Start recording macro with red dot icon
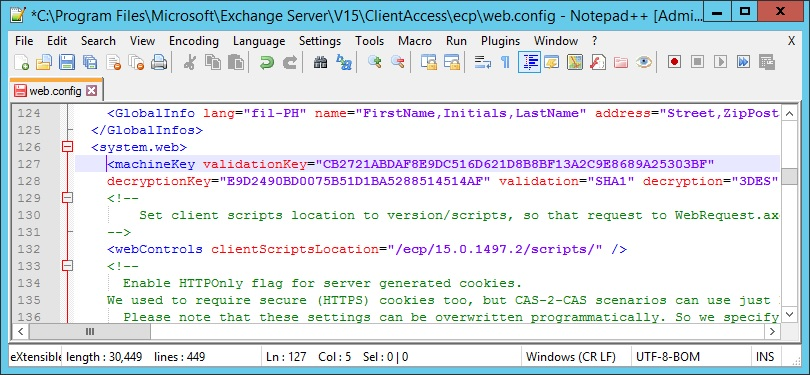 point(674,62)
